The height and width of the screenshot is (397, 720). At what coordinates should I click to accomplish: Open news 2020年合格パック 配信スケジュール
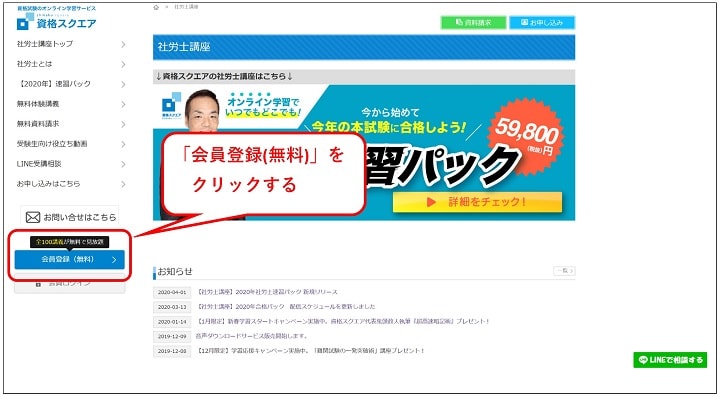286,307
